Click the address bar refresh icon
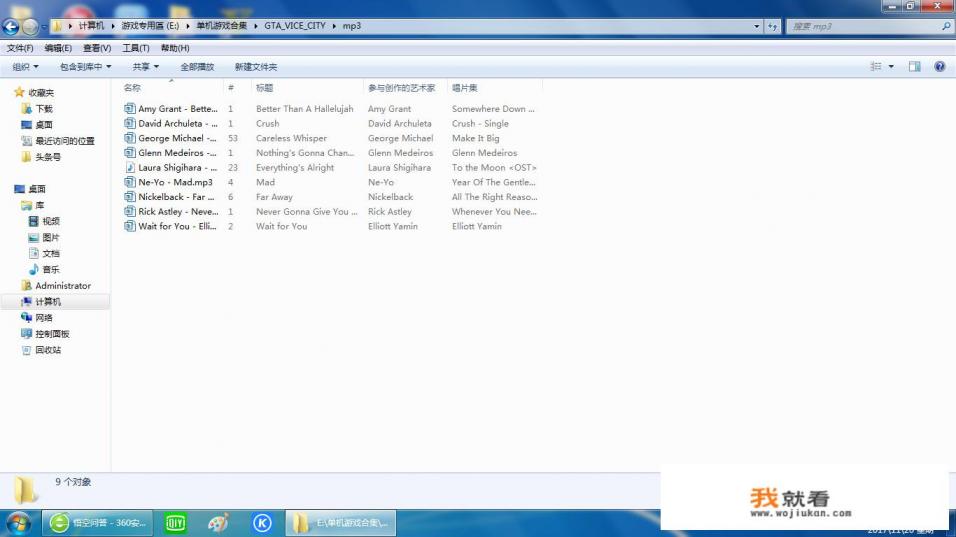 773,27
